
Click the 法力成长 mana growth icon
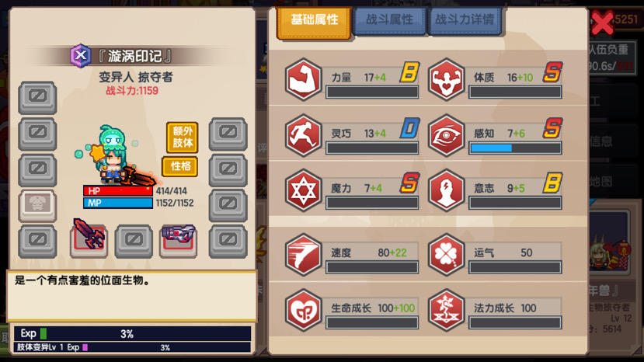tap(447, 310)
